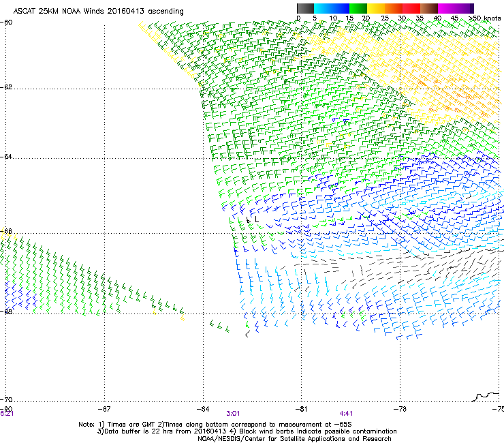Click the red 30-35 knots legend swatch
The width and height of the screenshot is (504, 443).
pyautogui.click(x=411, y=8)
